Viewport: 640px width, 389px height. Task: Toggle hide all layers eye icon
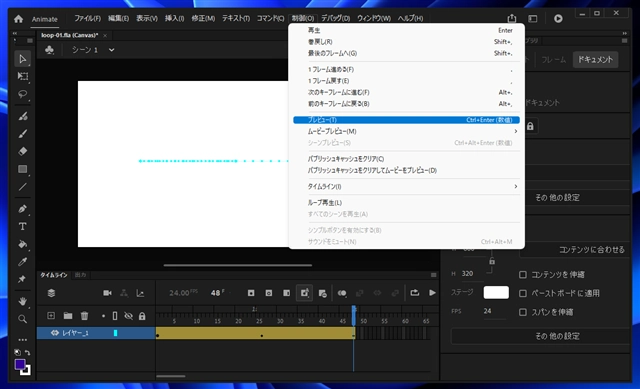pyautogui.click(x=128, y=316)
